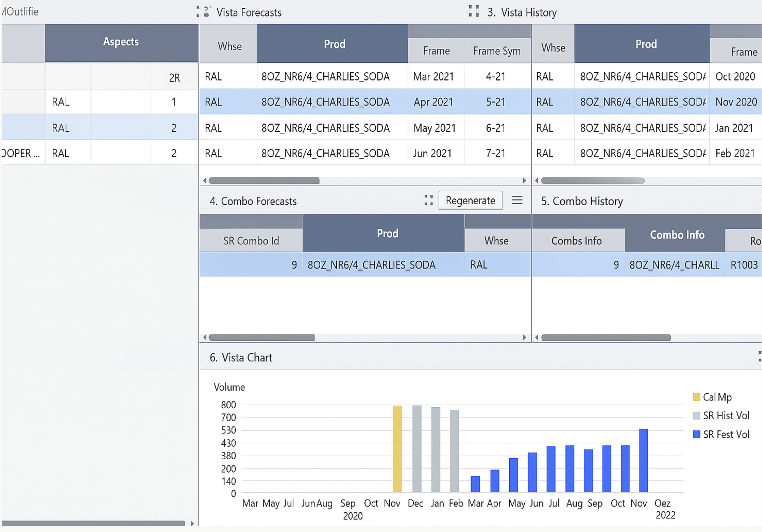Click the expand icon beside Vista History panel

point(474,12)
